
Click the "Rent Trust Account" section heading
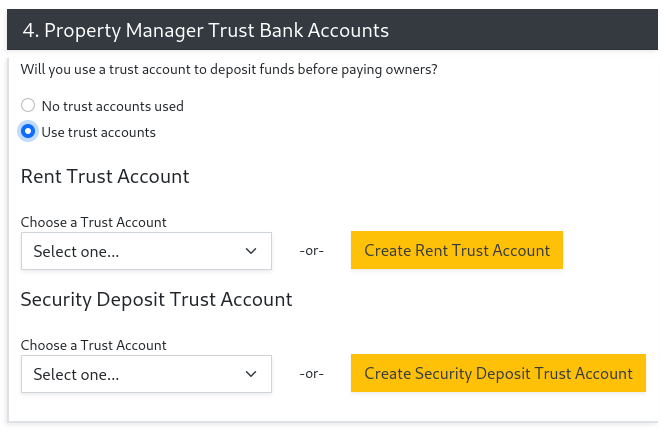(x=105, y=177)
